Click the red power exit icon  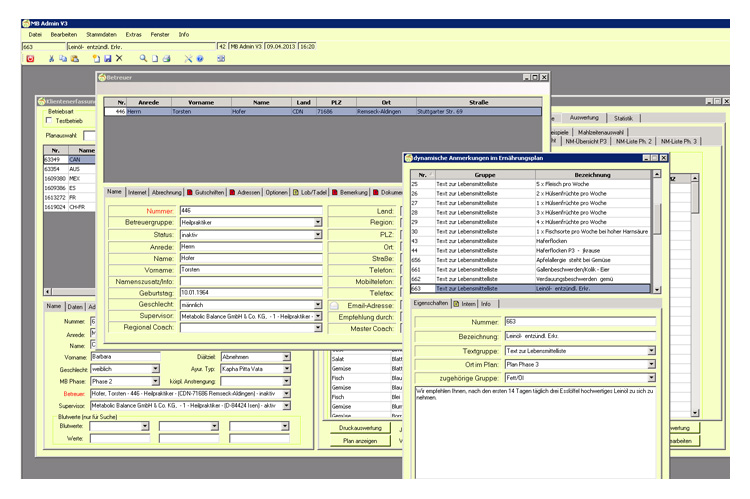click(x=31, y=59)
